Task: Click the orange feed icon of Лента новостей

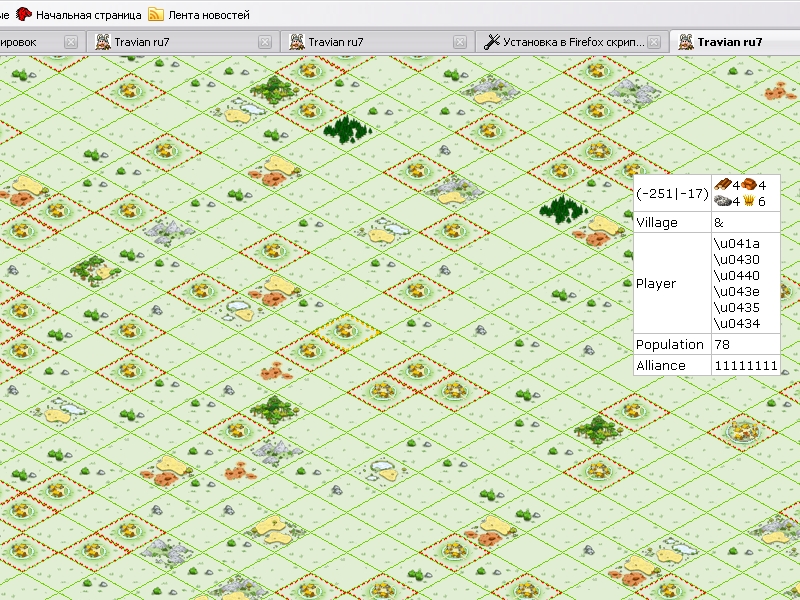Action: point(156,14)
